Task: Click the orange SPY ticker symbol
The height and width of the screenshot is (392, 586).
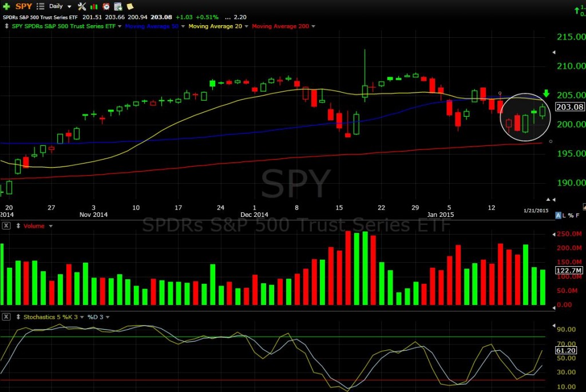Action: point(23,6)
